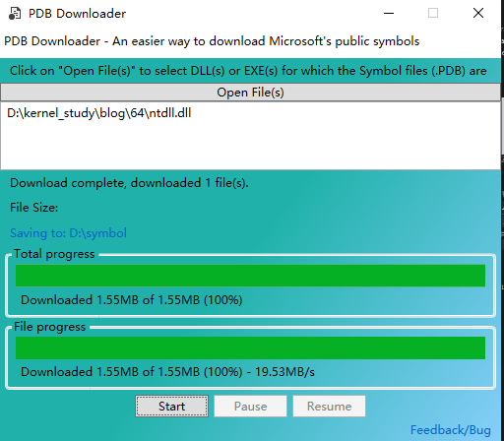Click empty area of the file list box
The image size is (504, 441).
click(250, 146)
